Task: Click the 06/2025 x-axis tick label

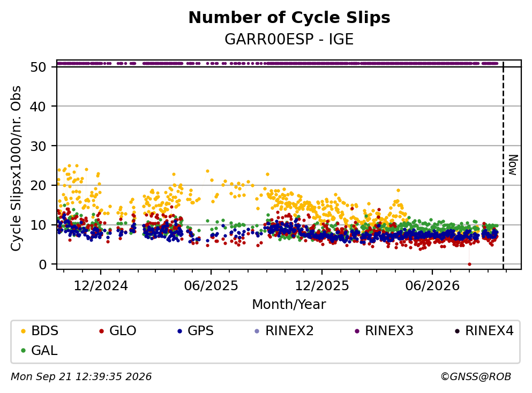Action: pyautogui.click(x=211, y=286)
